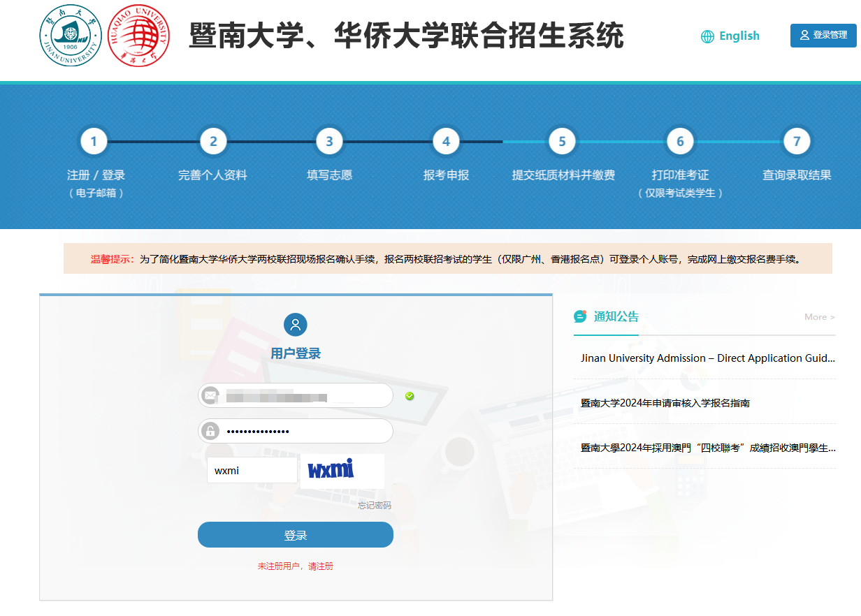Viewport: 861px width, 616px height.
Task: Click the page title 暨南大学、华侨大学联合招生系统
Action: pyautogui.click(x=406, y=36)
